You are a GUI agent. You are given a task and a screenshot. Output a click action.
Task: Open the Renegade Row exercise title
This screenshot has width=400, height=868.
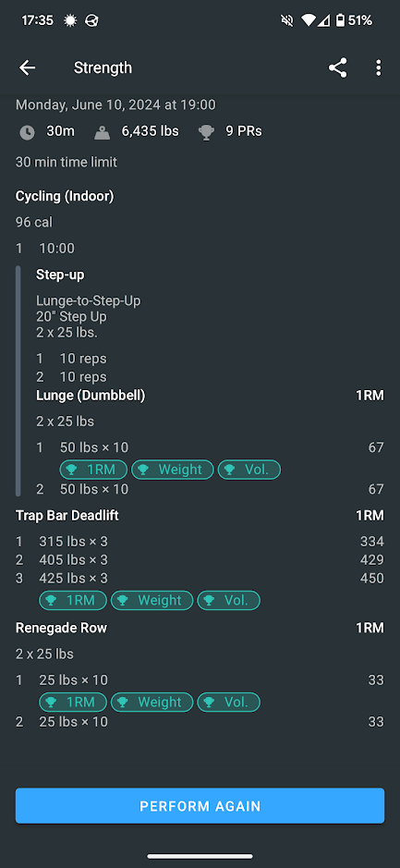[x=61, y=628]
